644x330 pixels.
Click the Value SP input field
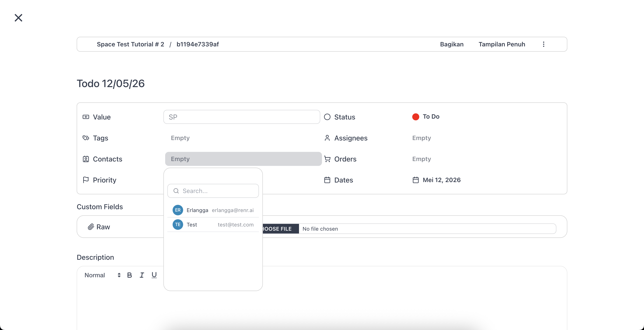(242, 117)
